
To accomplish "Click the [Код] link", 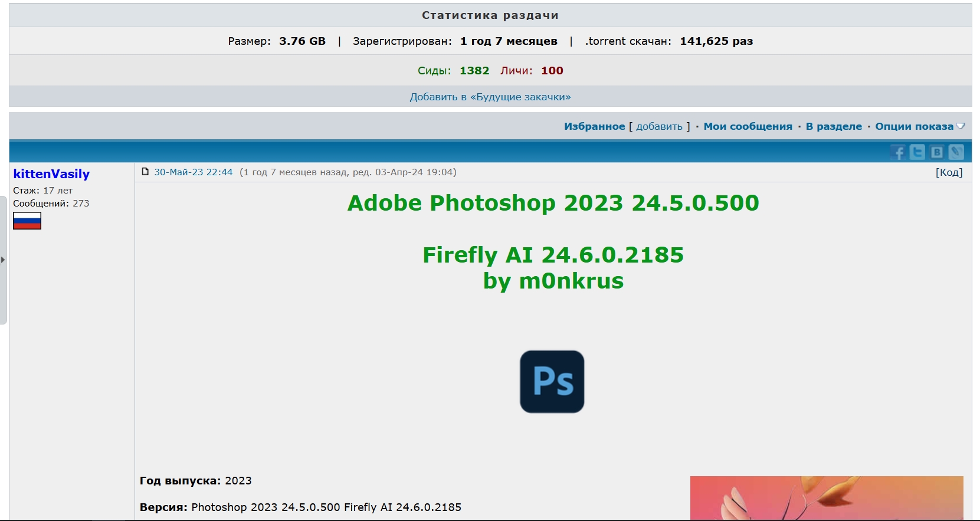I will pos(949,172).
